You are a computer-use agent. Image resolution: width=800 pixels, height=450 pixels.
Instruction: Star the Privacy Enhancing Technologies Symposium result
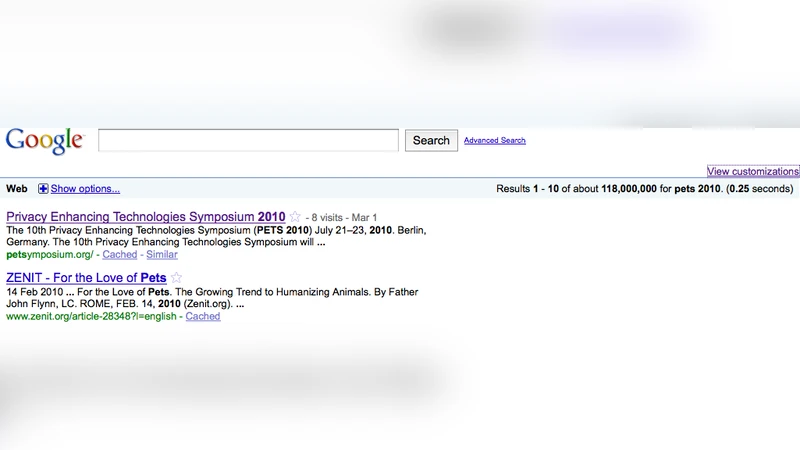[x=295, y=217]
